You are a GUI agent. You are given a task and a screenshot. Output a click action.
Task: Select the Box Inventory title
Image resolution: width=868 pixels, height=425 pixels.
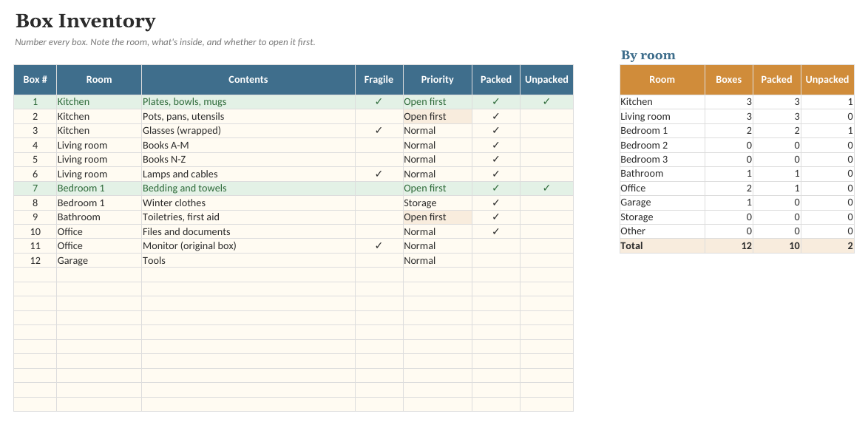85,21
